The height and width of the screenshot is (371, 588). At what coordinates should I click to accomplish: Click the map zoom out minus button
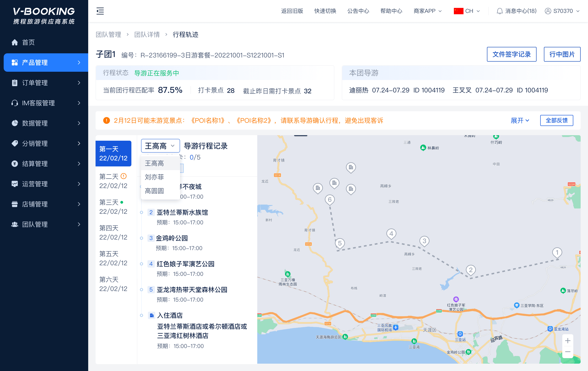point(568,352)
